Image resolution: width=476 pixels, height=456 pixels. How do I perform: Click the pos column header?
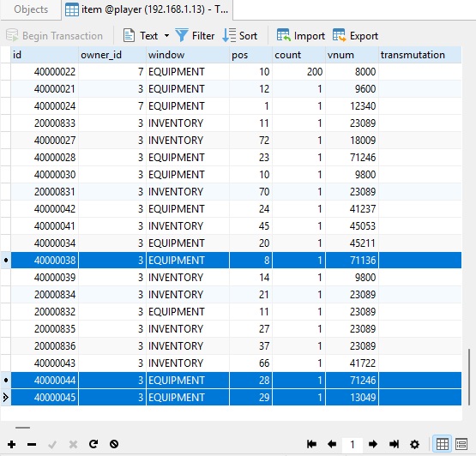pos(250,55)
